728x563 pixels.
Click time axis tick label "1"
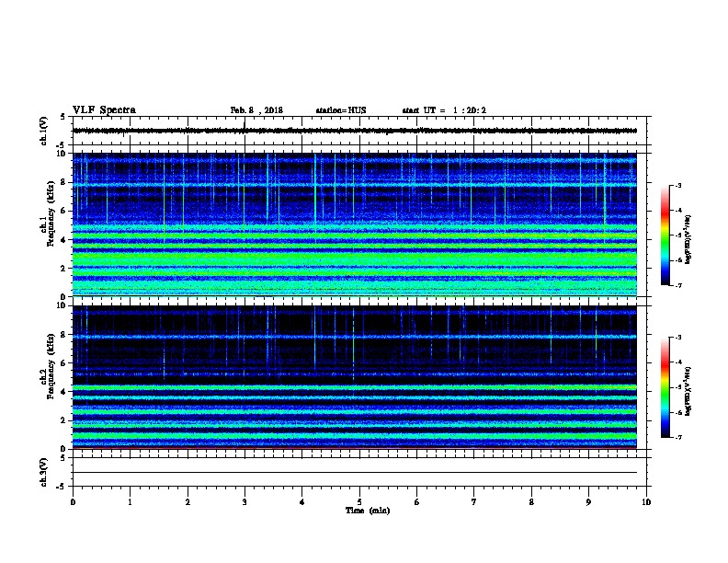130,502
